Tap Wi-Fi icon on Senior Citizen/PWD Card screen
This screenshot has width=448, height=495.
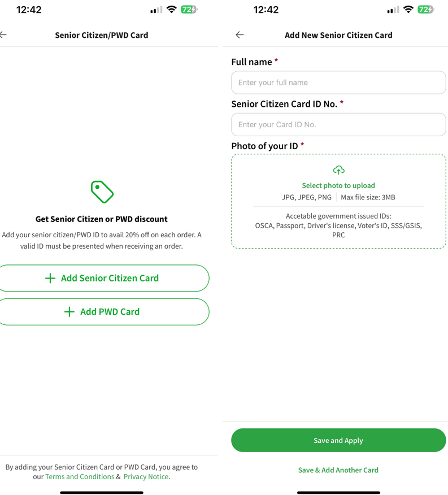171,10
